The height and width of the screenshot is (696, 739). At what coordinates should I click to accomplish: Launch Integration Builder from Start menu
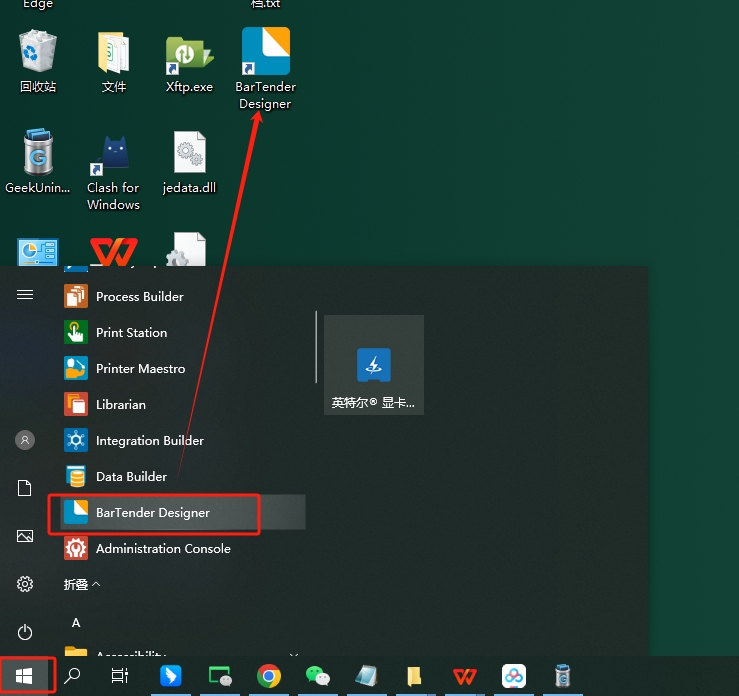click(x=184, y=441)
